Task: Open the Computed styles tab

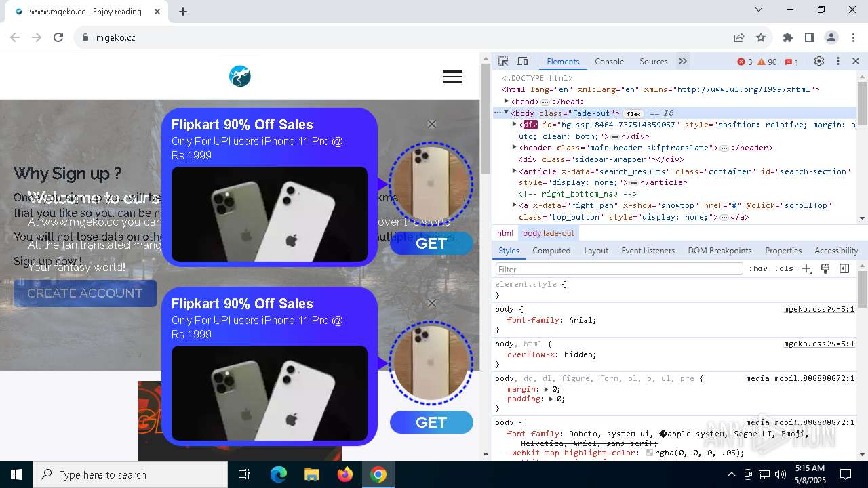Action: [551, 251]
